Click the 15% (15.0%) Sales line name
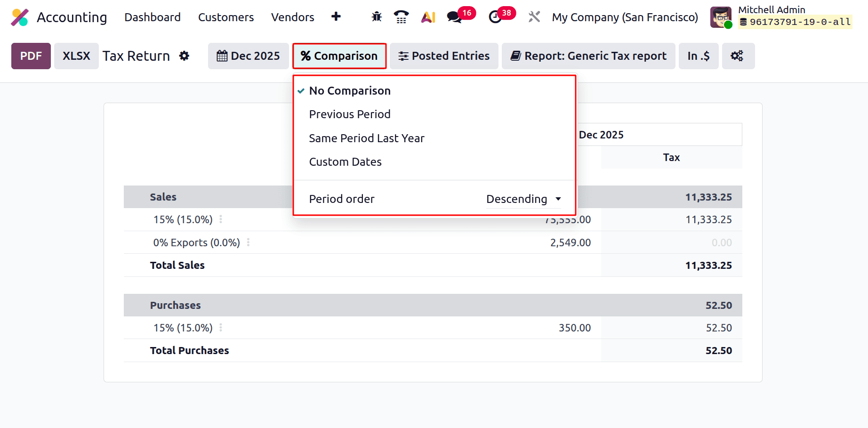868x428 pixels. point(183,219)
